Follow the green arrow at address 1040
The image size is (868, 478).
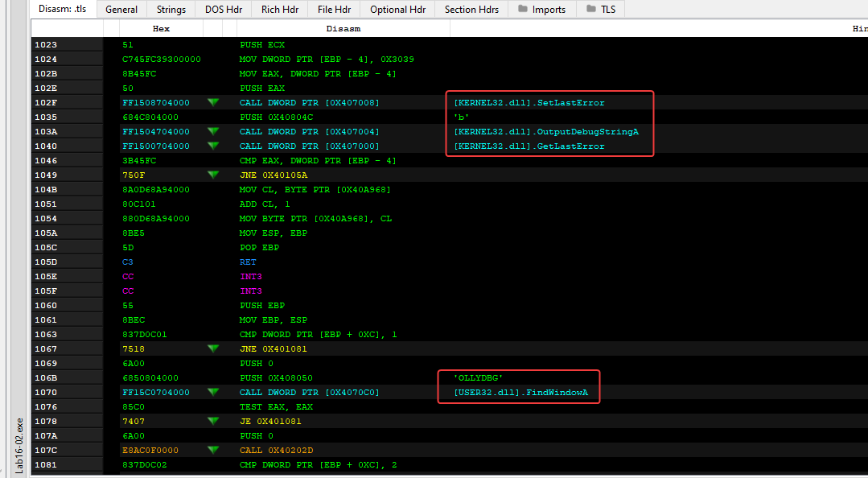tap(213, 146)
